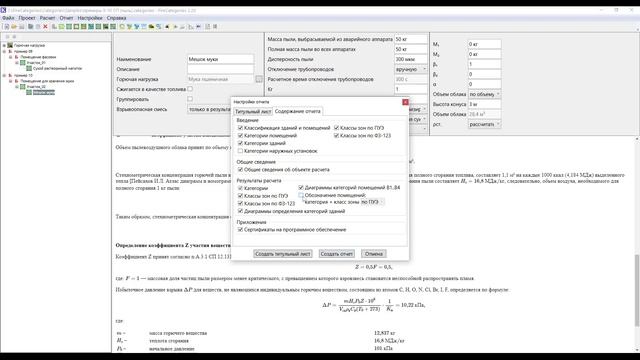Uncheck Категории помещений in Введение
The width and height of the screenshot is (640, 360).
pos(240,136)
